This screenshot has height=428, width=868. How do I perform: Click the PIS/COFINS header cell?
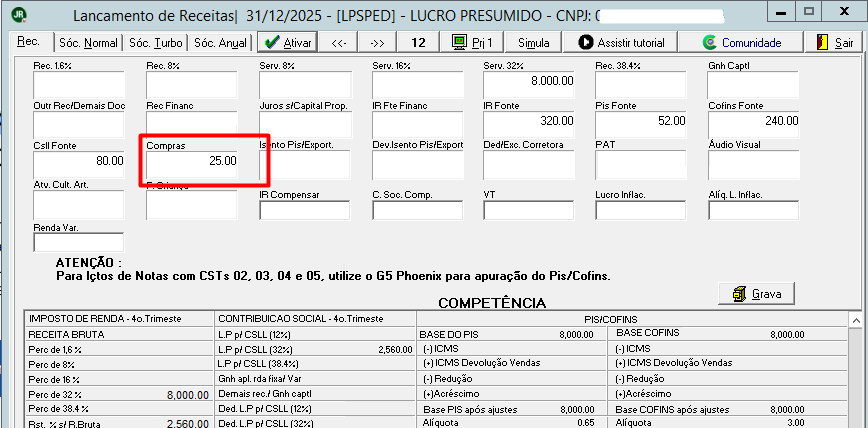pos(632,319)
